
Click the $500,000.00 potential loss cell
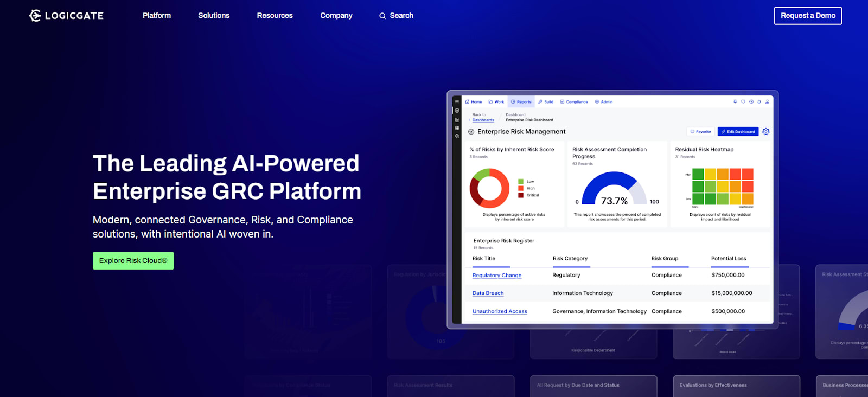(x=728, y=311)
